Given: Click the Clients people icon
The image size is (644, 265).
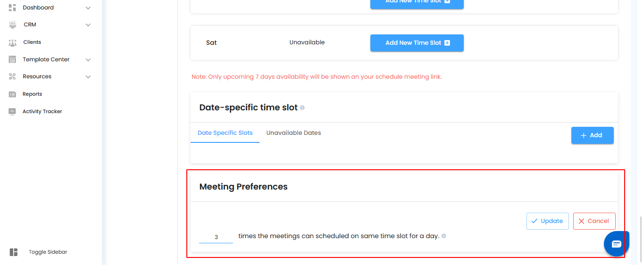Looking at the screenshot, I should 13,42.
